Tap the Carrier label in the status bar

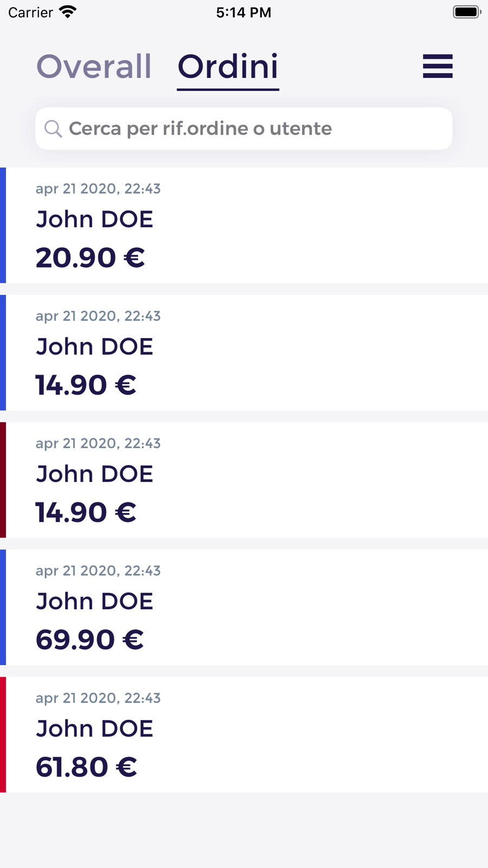click(30, 12)
